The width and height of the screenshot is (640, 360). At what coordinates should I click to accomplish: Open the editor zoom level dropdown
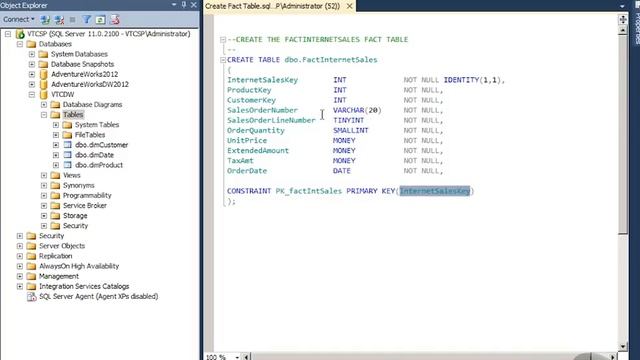pyautogui.click(x=237, y=357)
